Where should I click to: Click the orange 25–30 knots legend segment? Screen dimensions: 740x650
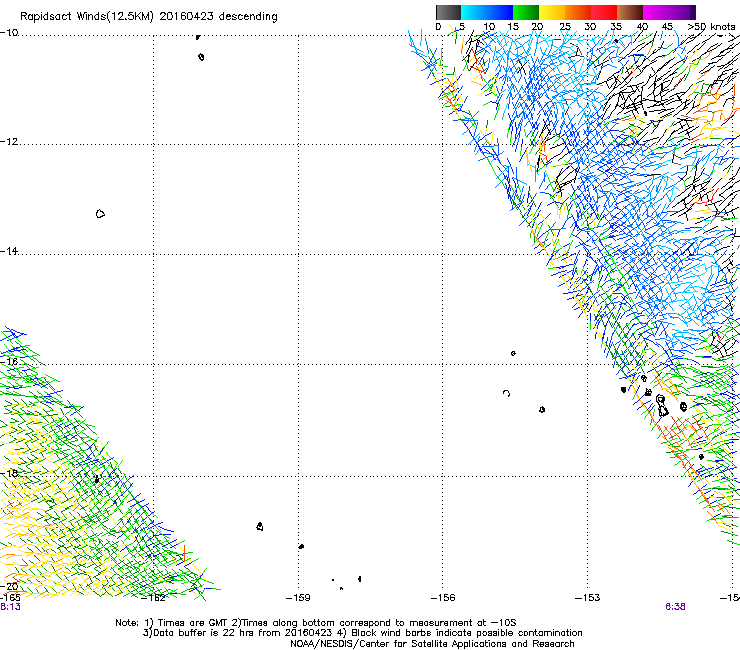pos(578,12)
